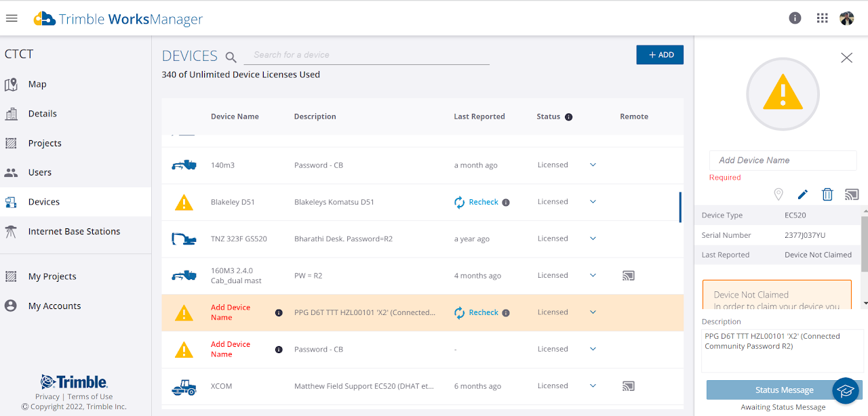Open Projects in the sidebar
This screenshot has height=416, width=868.
click(75, 143)
